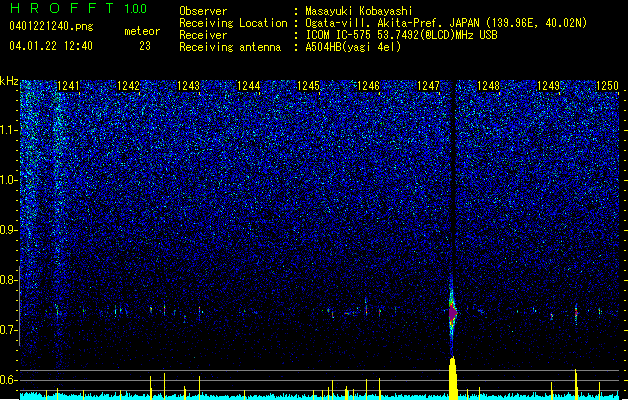This screenshot has height=400, width=629.
Task: Click the 0.8 kHz axis tick label
Action: 9,280
